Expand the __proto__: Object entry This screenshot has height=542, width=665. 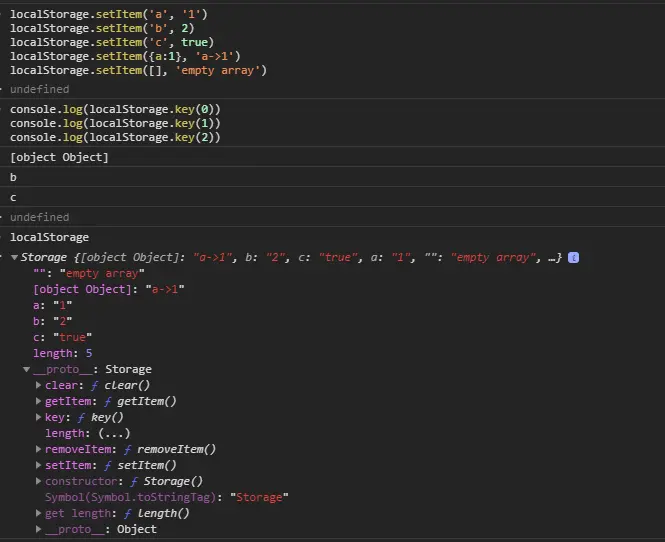(38, 529)
